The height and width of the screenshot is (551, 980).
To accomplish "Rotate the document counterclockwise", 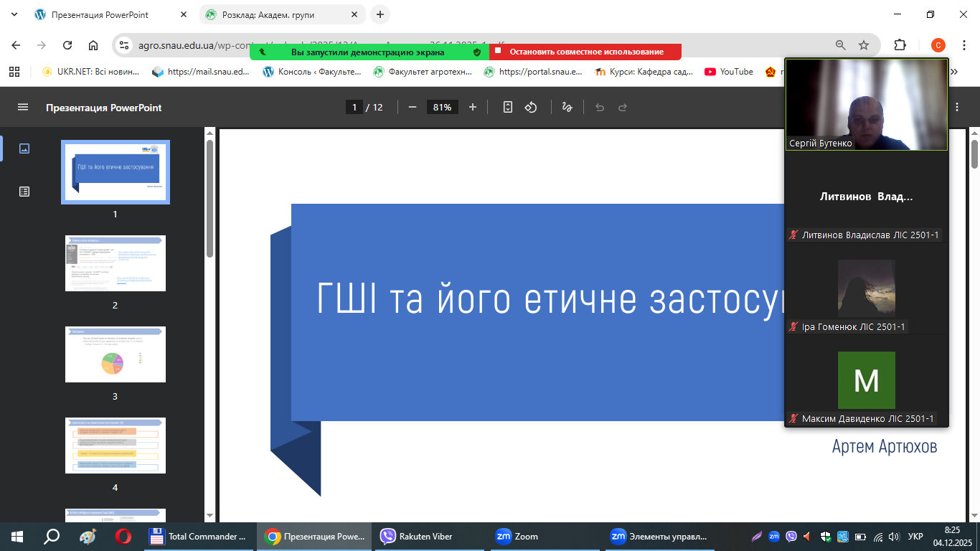I will (x=531, y=107).
